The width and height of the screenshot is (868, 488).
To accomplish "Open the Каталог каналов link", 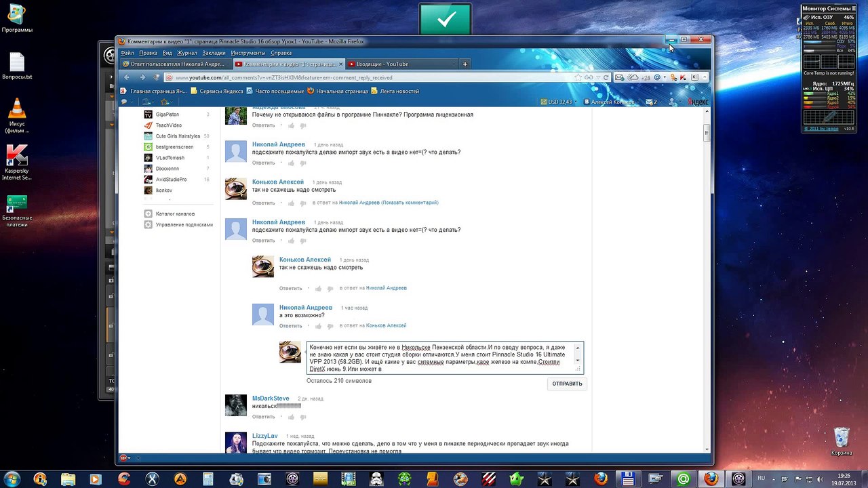I will point(175,213).
